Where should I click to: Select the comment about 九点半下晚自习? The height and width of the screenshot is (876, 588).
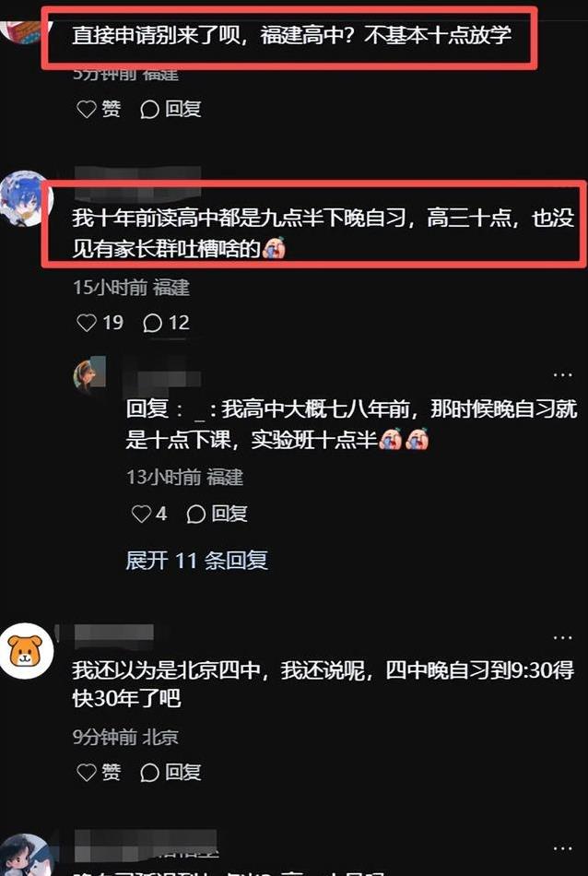323,233
